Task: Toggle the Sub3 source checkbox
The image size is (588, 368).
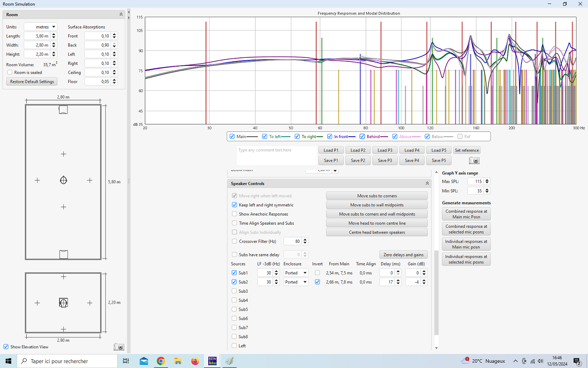Action: click(x=234, y=291)
